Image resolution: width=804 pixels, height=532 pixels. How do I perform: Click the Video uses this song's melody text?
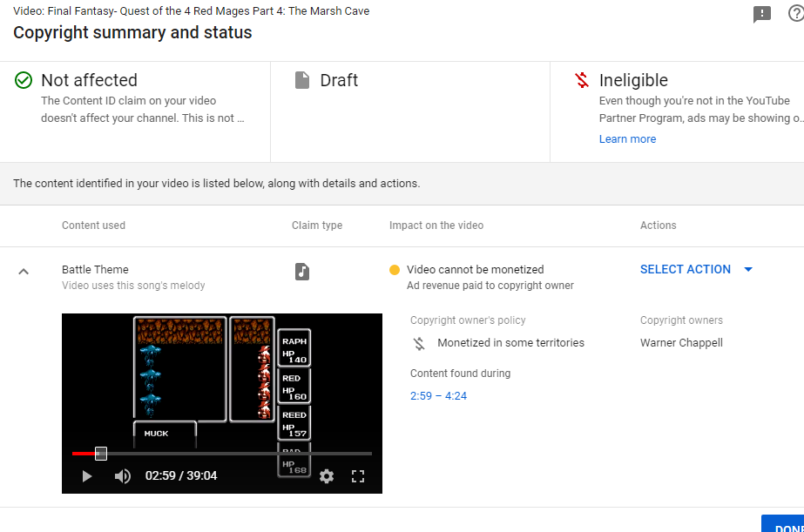click(133, 286)
